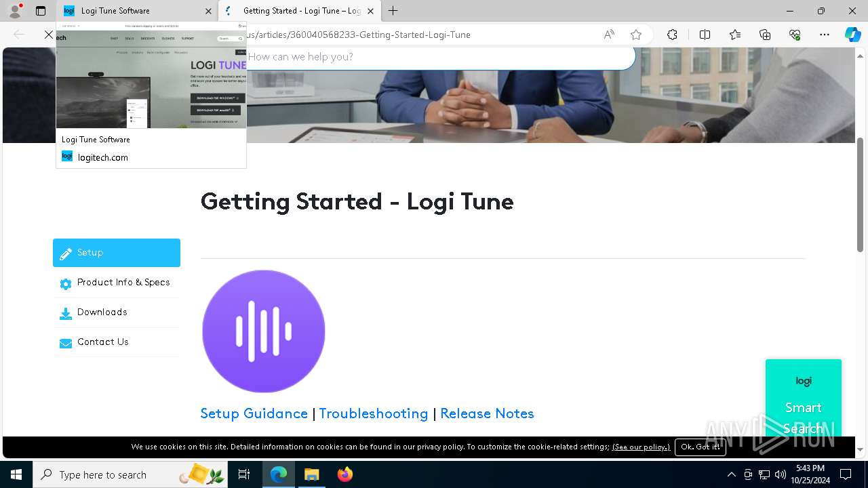868x488 pixels.
Task: Switch to the Logi Tune Software tab
Action: pyautogui.click(x=137, y=11)
